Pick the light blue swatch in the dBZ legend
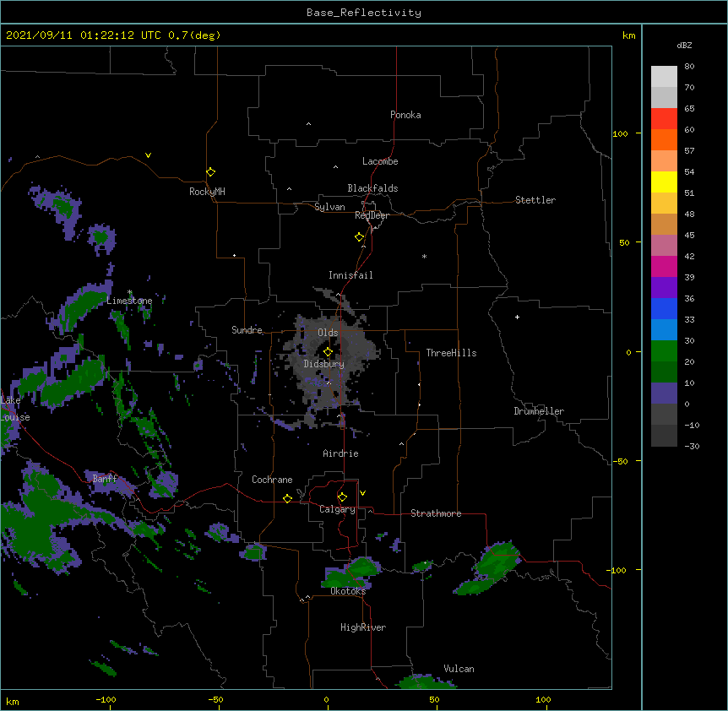The image size is (728, 711). [664, 330]
